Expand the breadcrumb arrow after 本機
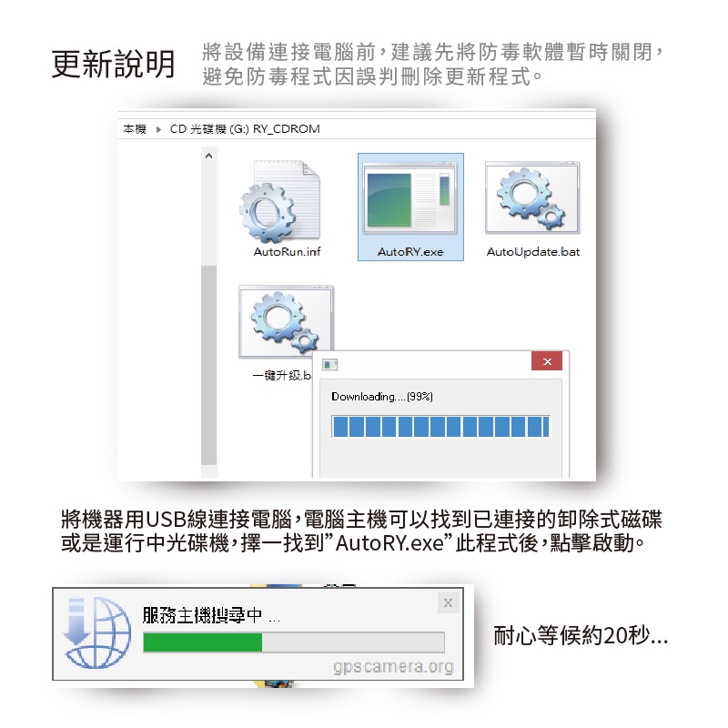 coord(158,129)
